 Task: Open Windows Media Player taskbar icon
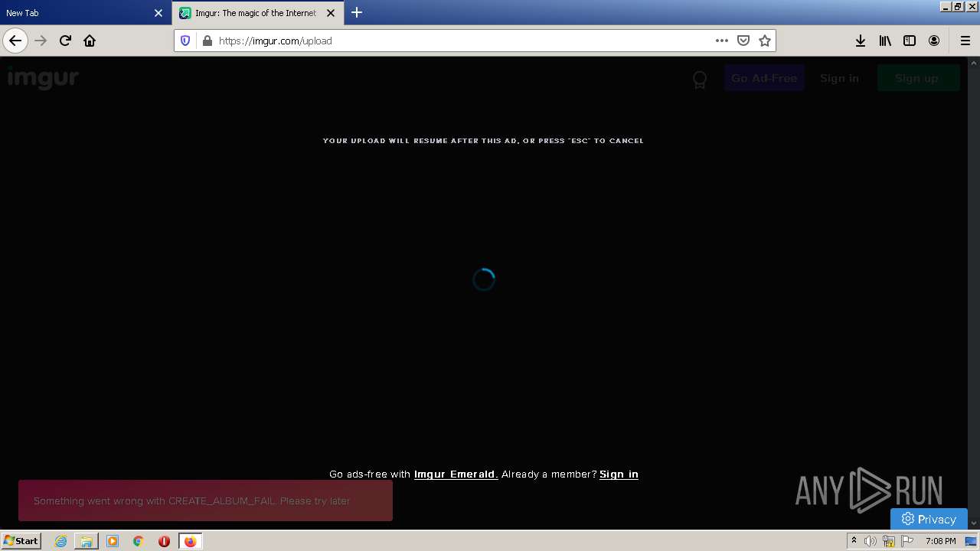[113, 541]
